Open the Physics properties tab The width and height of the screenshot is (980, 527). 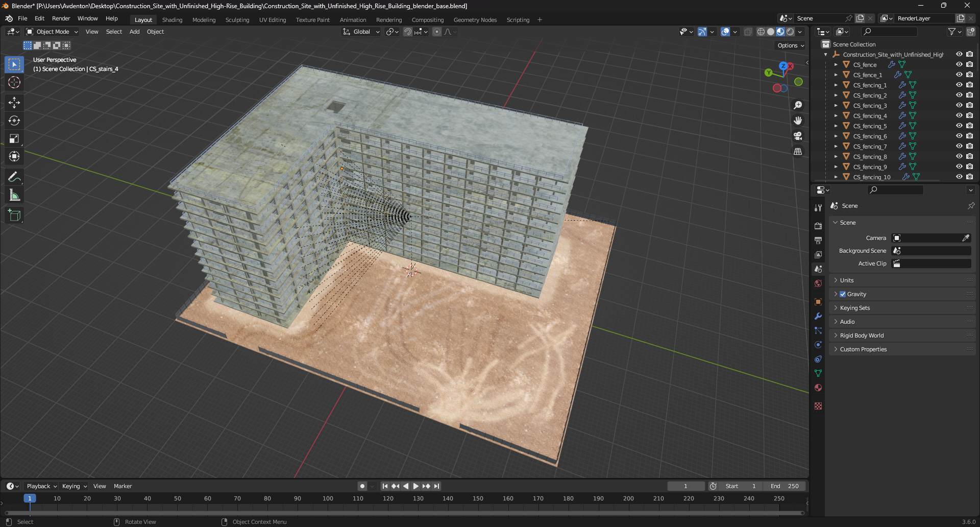818,345
